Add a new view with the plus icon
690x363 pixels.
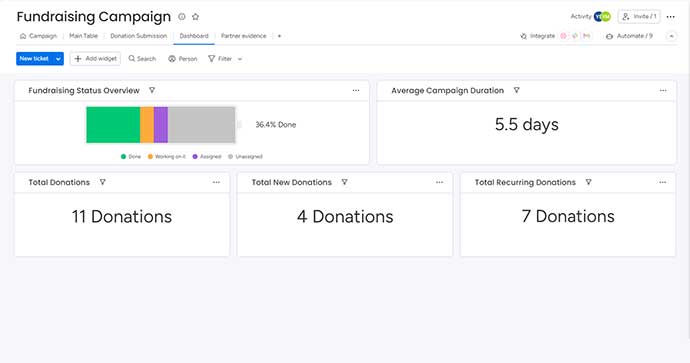click(x=279, y=36)
